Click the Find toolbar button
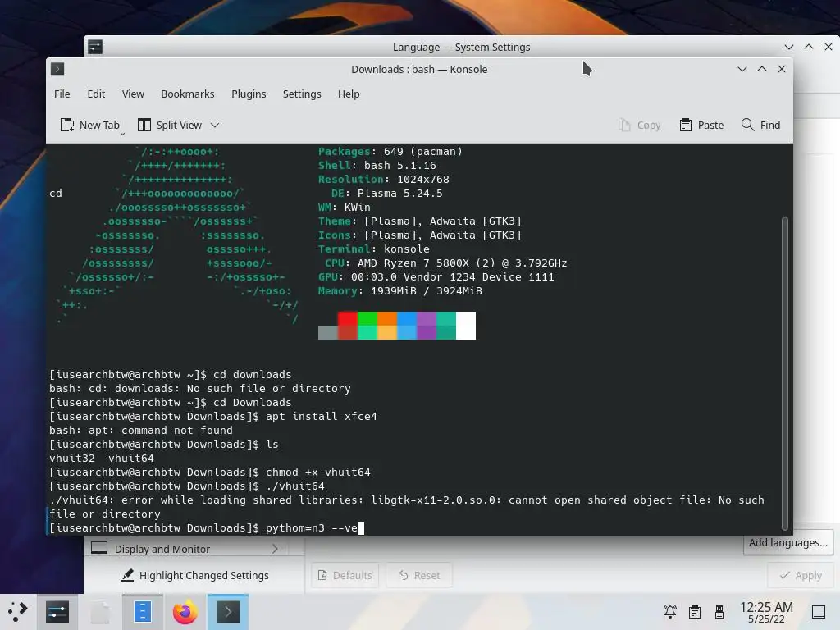 [760, 125]
